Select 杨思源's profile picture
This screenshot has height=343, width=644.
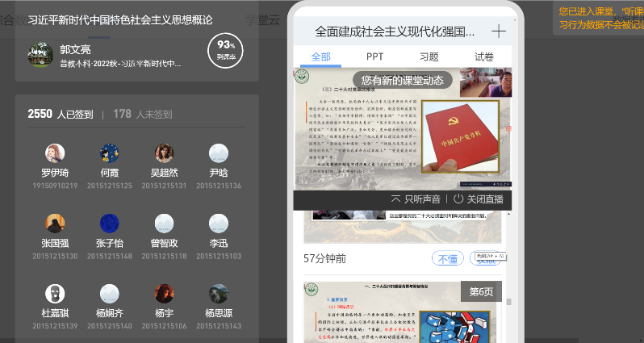[218, 294]
